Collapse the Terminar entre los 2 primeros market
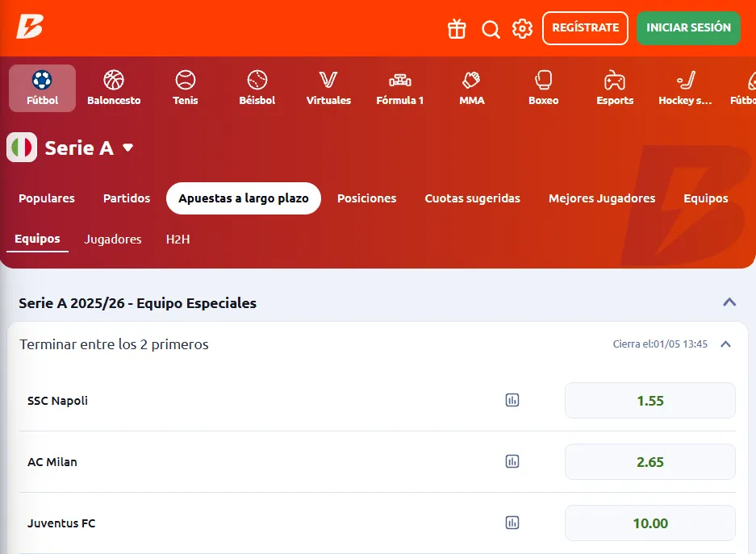 (725, 344)
